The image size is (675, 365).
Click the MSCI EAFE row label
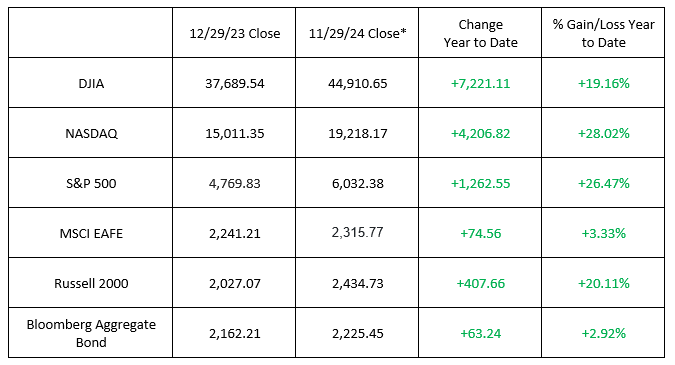[x=91, y=233]
